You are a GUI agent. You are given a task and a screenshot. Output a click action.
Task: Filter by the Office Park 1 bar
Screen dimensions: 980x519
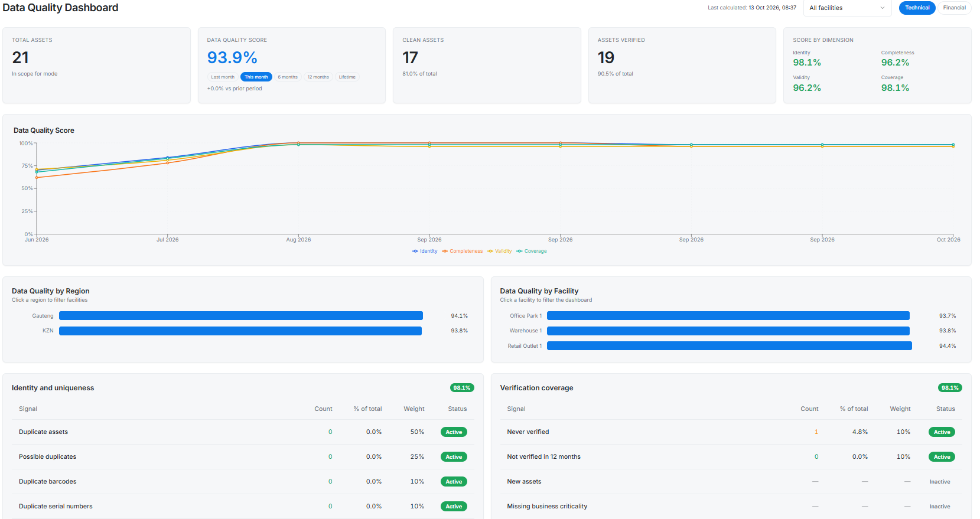click(x=728, y=316)
